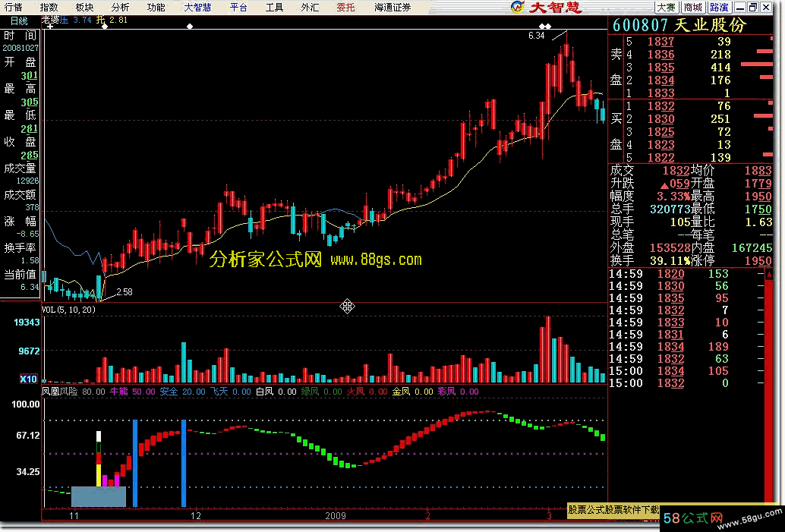The height and width of the screenshot is (532, 785).
Task: Click the 当前值 label in the left panel
Action: pos(20,274)
